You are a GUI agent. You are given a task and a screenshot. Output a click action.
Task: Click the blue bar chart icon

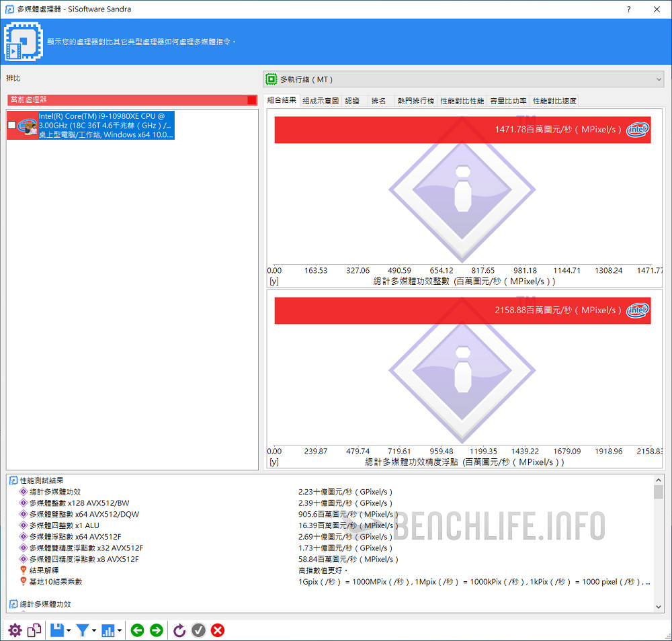[109, 630]
